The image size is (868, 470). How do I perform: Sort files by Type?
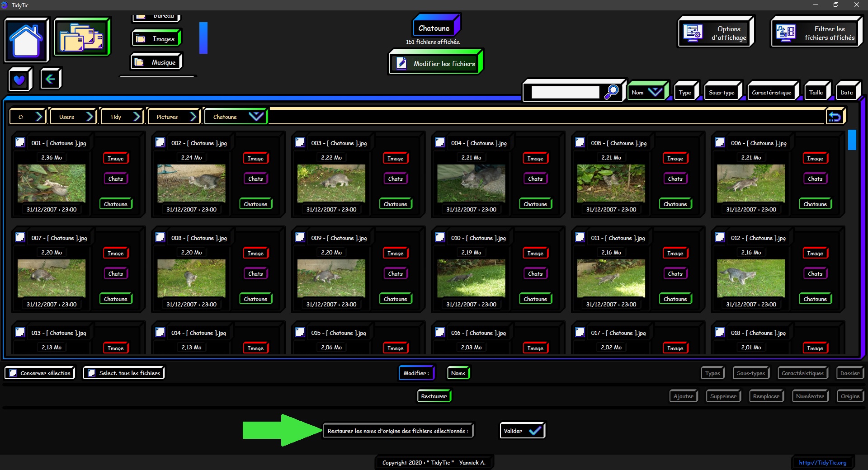686,92
